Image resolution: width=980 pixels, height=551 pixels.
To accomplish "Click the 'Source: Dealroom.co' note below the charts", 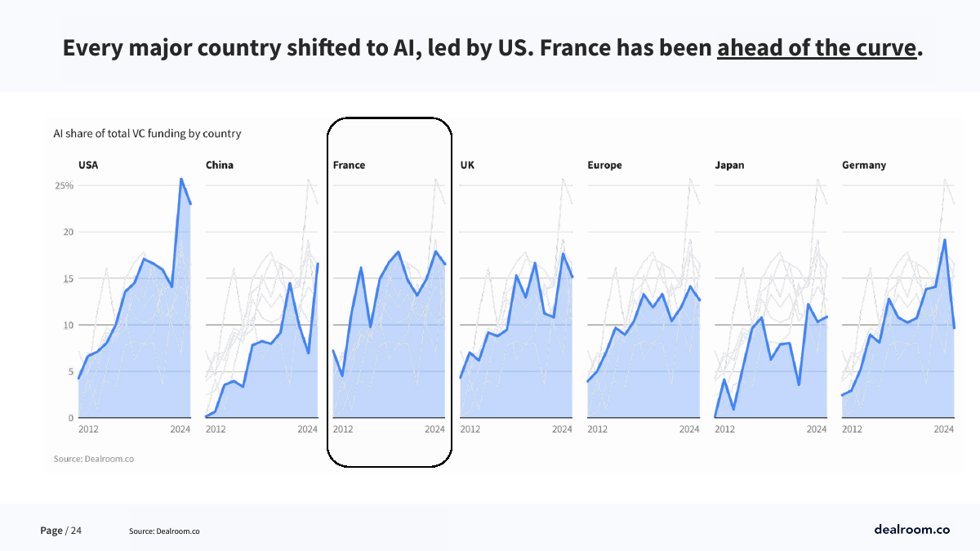I will click(x=94, y=459).
